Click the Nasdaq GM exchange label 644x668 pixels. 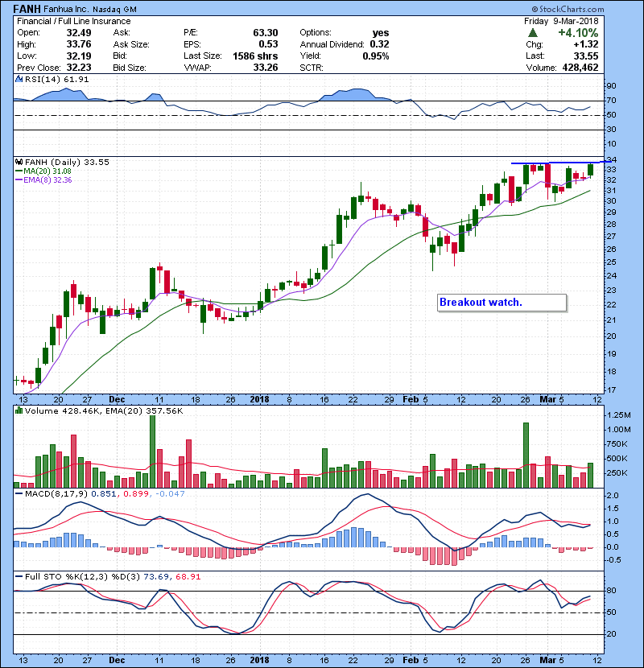point(114,10)
